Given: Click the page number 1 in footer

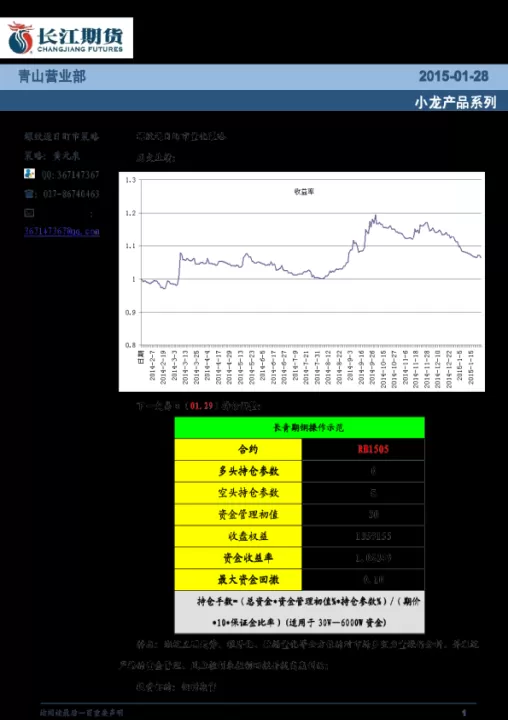Looking at the screenshot, I should [464, 713].
